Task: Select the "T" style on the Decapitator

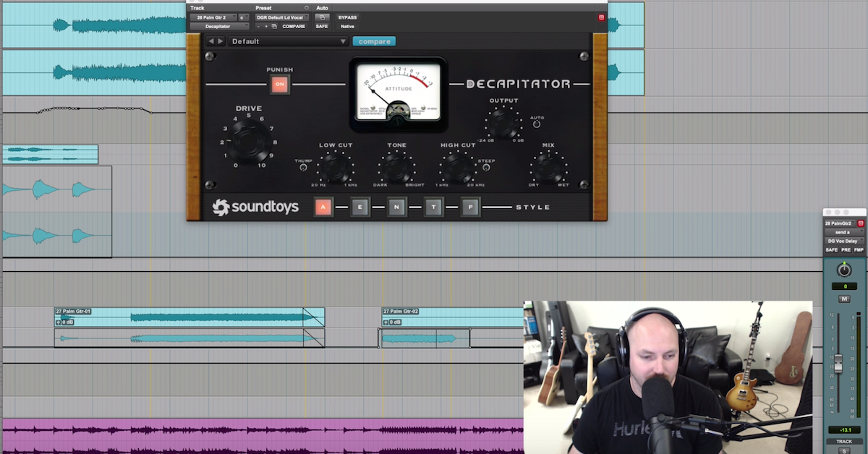Action: click(x=433, y=207)
